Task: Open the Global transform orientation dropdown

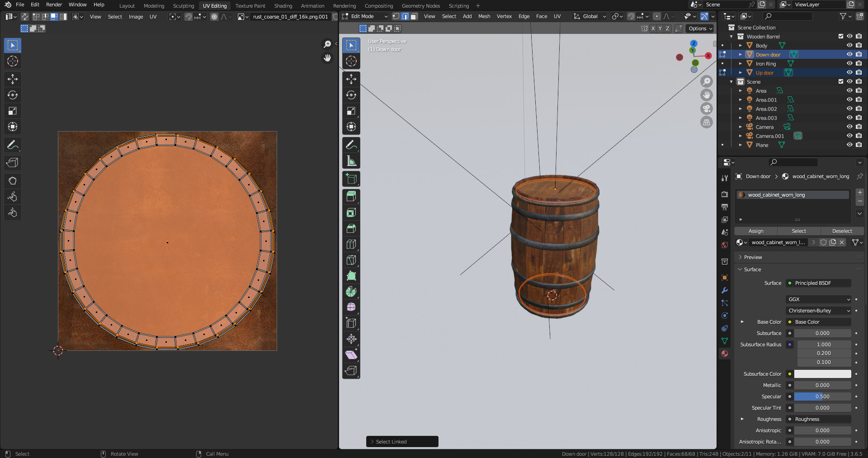Action: (590, 16)
